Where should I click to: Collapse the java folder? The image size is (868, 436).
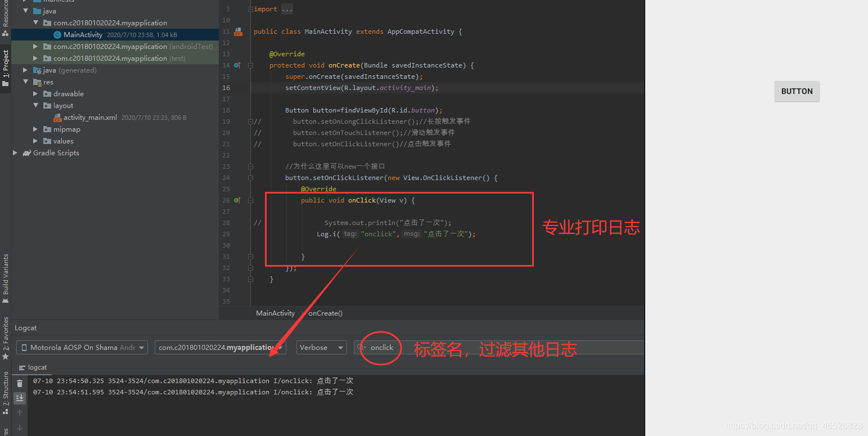pos(26,11)
